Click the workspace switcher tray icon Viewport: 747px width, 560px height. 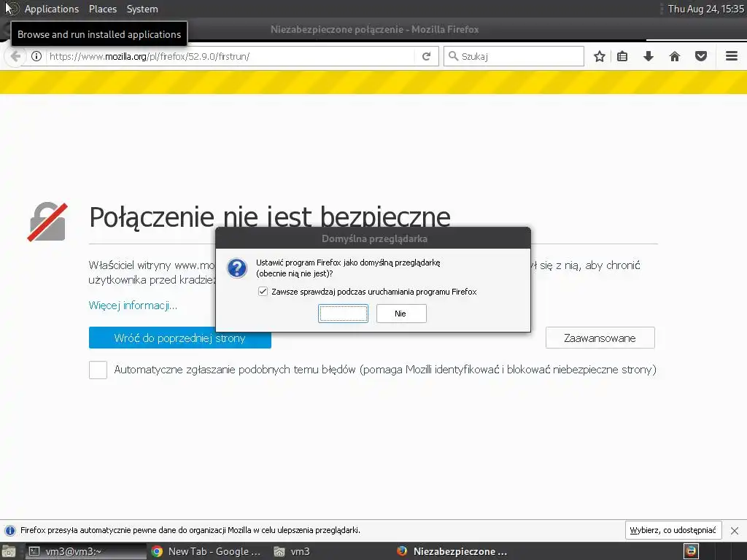click(x=692, y=551)
